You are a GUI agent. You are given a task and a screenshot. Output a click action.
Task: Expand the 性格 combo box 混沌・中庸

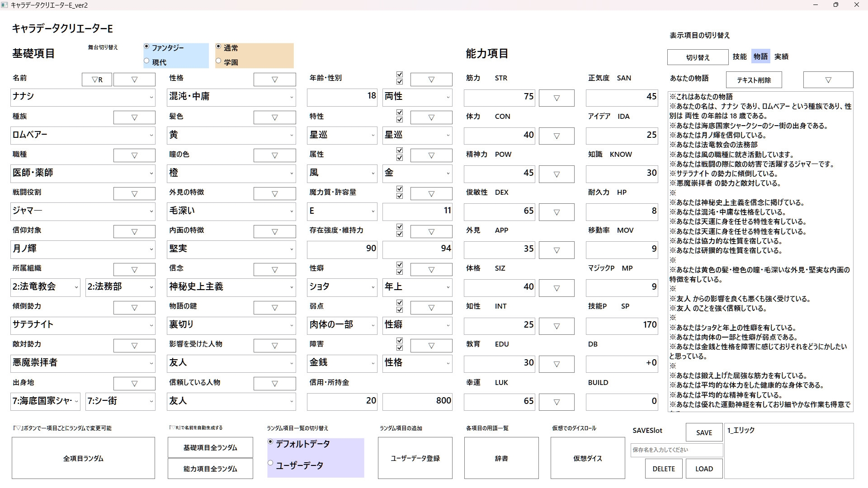pos(292,97)
